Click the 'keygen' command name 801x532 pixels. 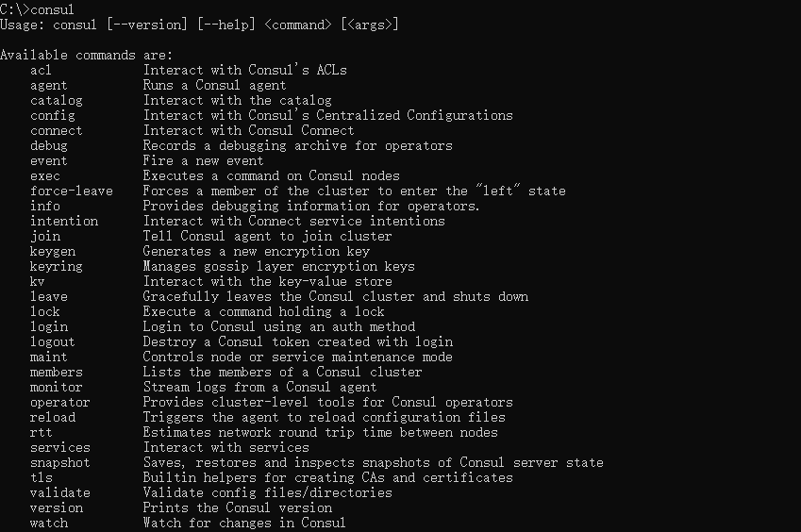coord(52,251)
